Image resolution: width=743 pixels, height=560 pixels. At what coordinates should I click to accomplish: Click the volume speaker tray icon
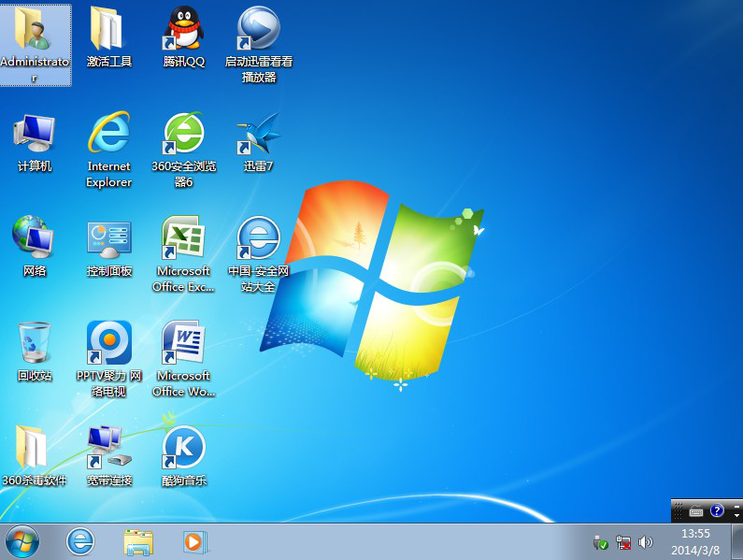point(645,542)
